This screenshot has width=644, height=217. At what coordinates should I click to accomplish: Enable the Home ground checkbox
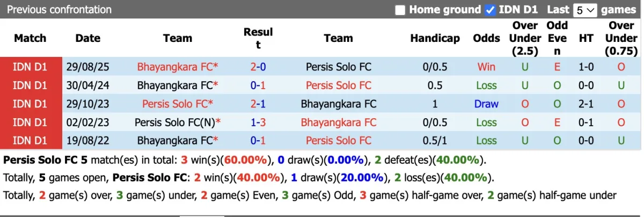click(400, 10)
